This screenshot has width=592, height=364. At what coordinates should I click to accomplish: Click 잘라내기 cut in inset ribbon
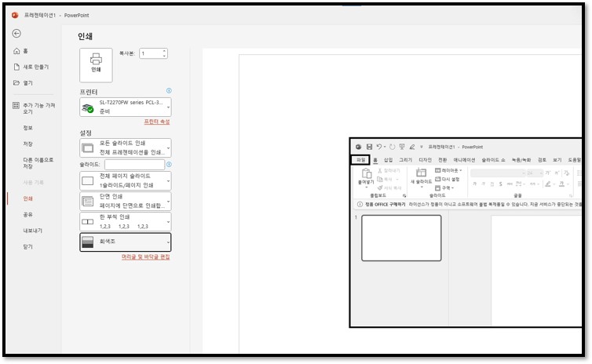tap(389, 171)
